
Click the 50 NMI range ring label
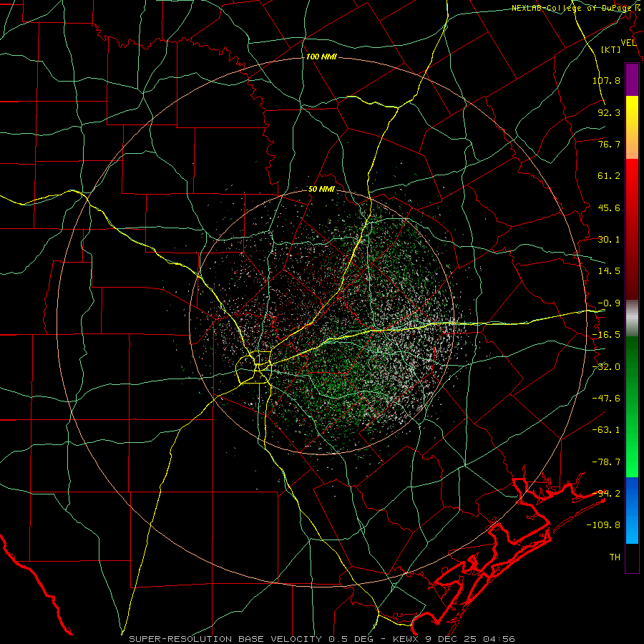point(321,190)
